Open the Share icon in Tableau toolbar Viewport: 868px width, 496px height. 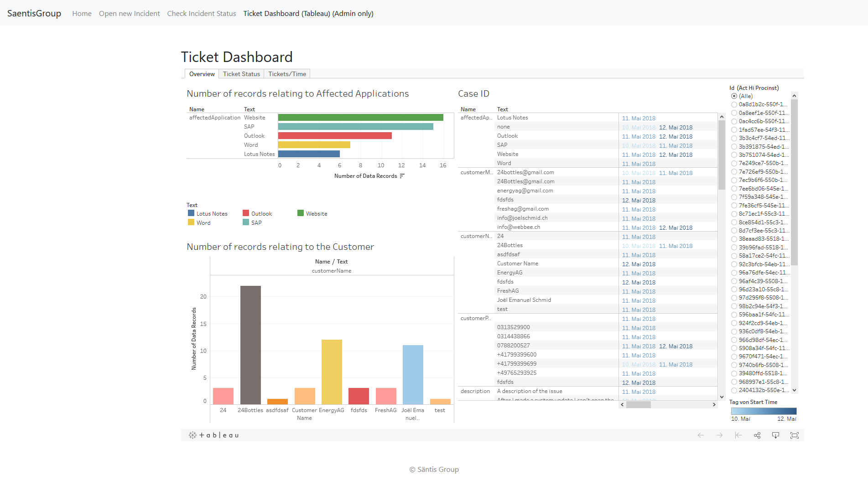pos(757,435)
